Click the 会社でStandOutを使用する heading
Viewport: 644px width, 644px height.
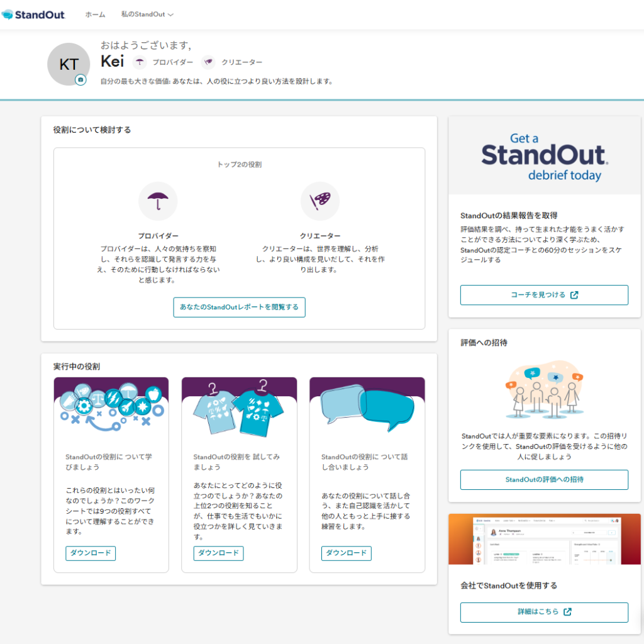pos(509,586)
